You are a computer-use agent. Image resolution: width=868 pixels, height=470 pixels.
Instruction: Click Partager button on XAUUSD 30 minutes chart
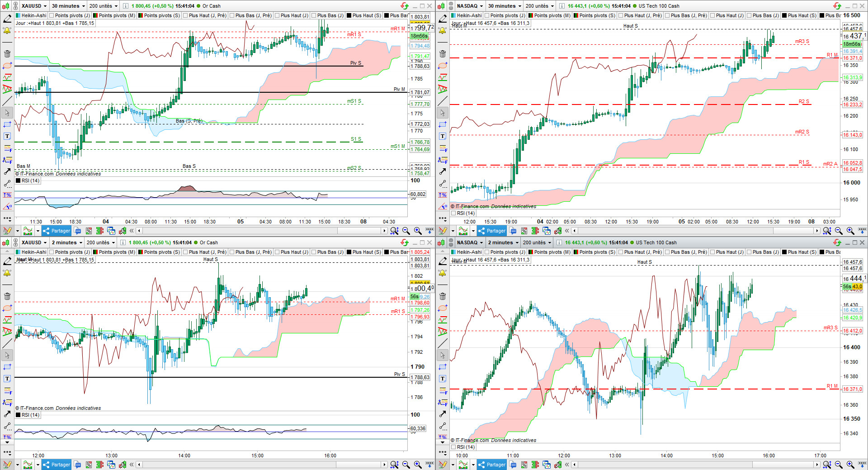click(56, 231)
